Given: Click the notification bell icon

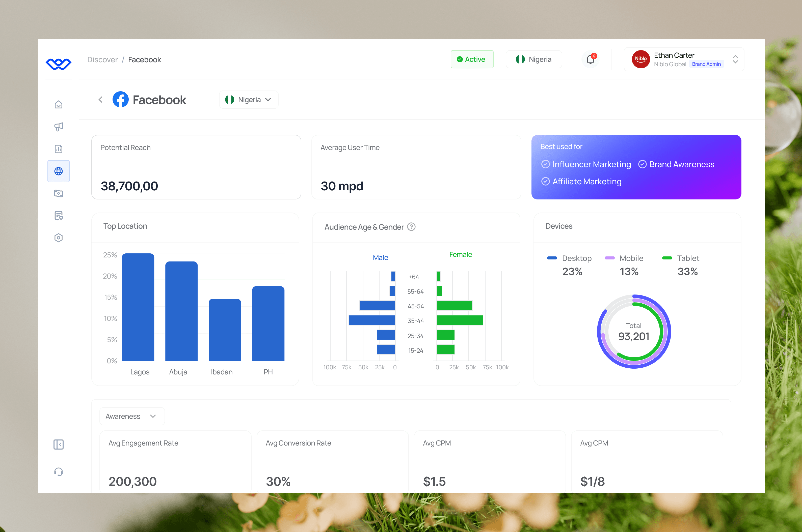Looking at the screenshot, I should 591,59.
